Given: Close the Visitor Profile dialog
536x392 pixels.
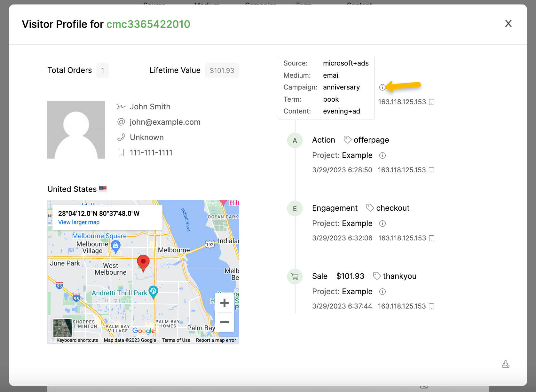Looking at the screenshot, I should point(508,24).
